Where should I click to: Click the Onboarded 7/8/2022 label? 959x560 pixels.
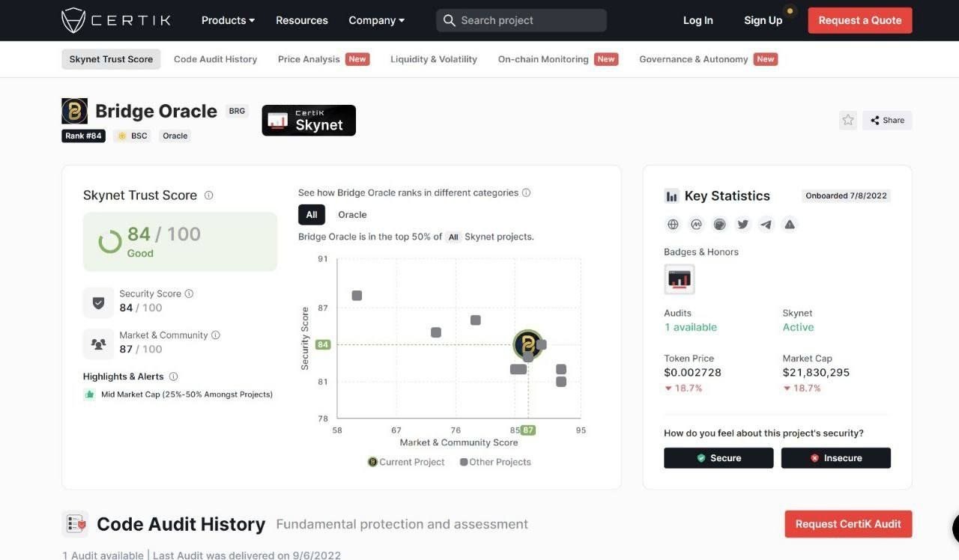click(x=846, y=195)
